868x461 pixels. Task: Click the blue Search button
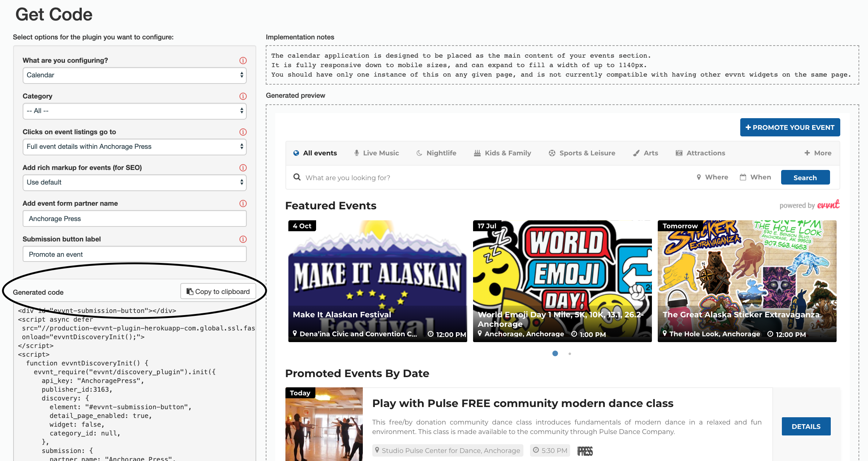[x=805, y=178]
